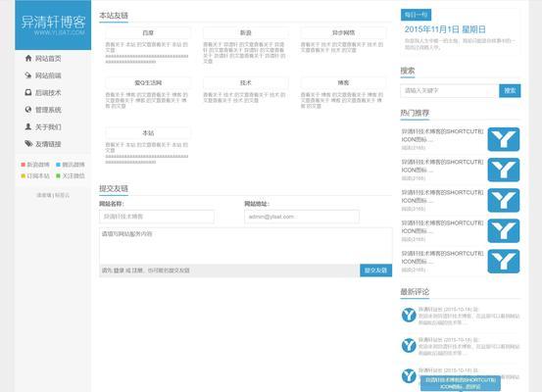Click the tags icon beside 友情链接

pyautogui.click(x=28, y=144)
